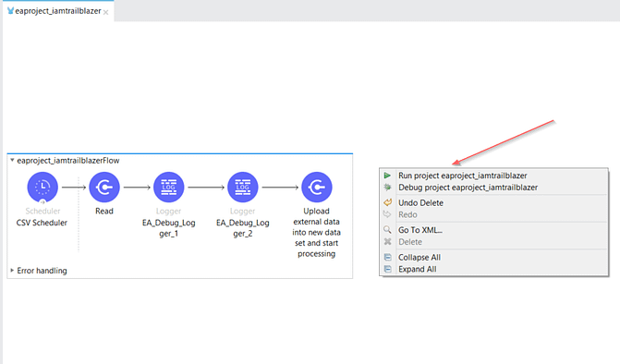This screenshot has width=620, height=364.
Task: Click the Expand All icon in context menu
Action: [388, 269]
